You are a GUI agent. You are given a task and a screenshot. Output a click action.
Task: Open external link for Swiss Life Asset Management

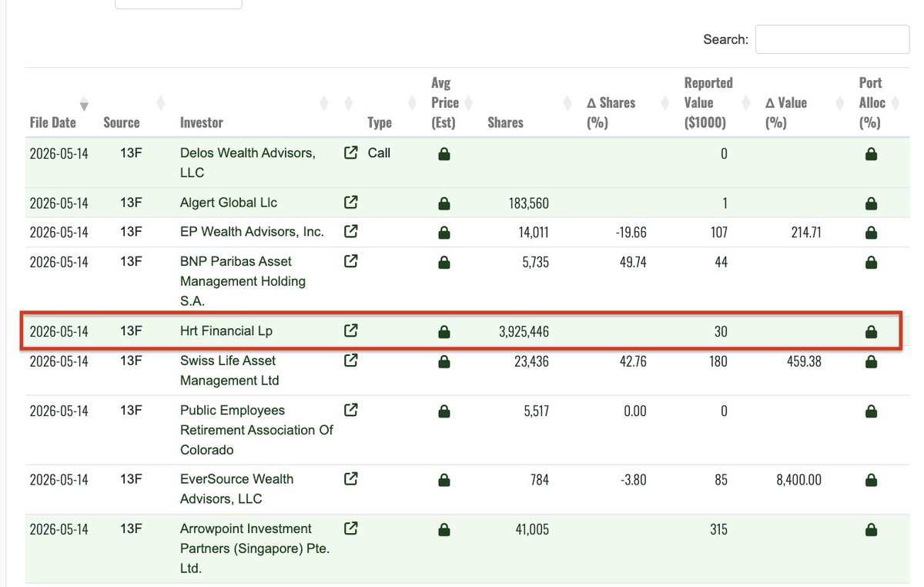click(x=350, y=360)
